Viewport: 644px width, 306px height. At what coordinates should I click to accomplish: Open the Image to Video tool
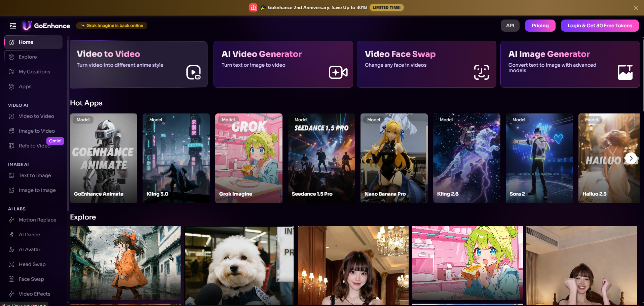(x=37, y=131)
